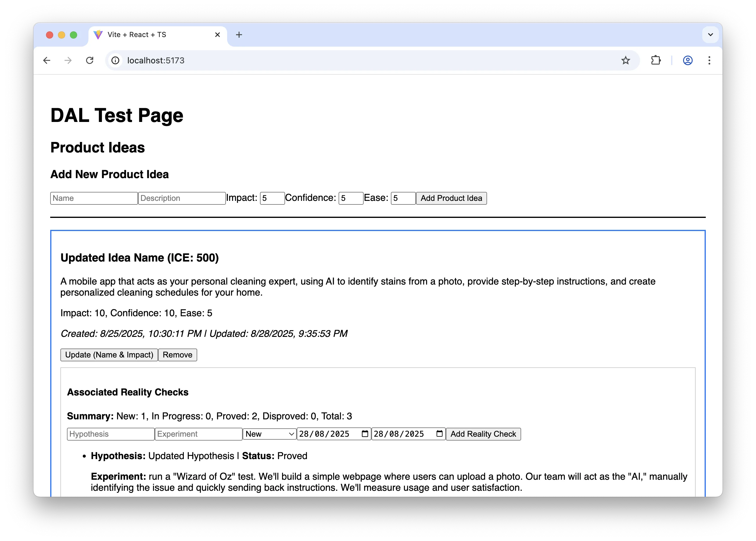Open calendar picker on first date field
This screenshot has width=756, height=541.
365,434
